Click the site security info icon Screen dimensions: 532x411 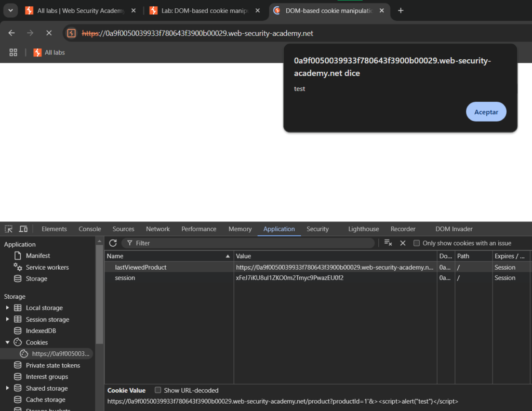(x=71, y=33)
